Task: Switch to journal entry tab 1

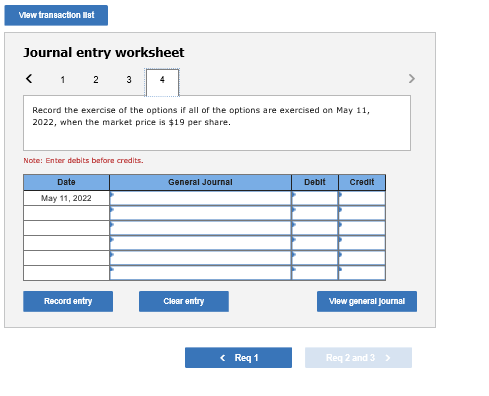Action: 63,80
